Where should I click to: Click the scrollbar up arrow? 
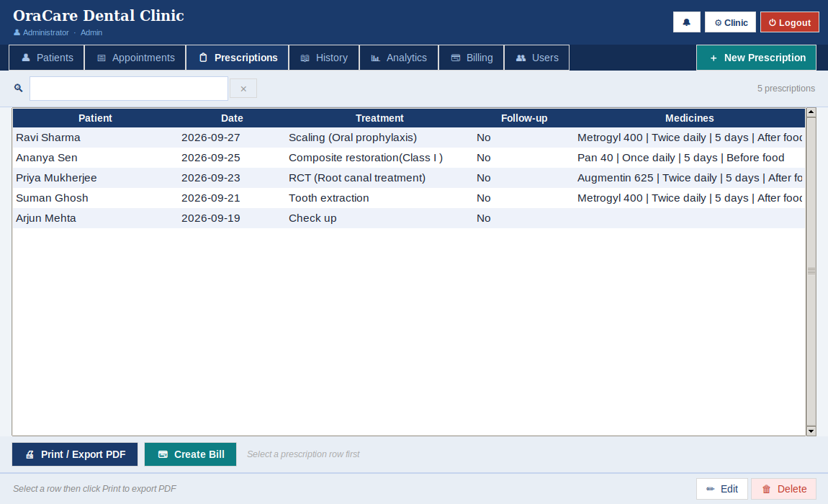[x=811, y=112]
